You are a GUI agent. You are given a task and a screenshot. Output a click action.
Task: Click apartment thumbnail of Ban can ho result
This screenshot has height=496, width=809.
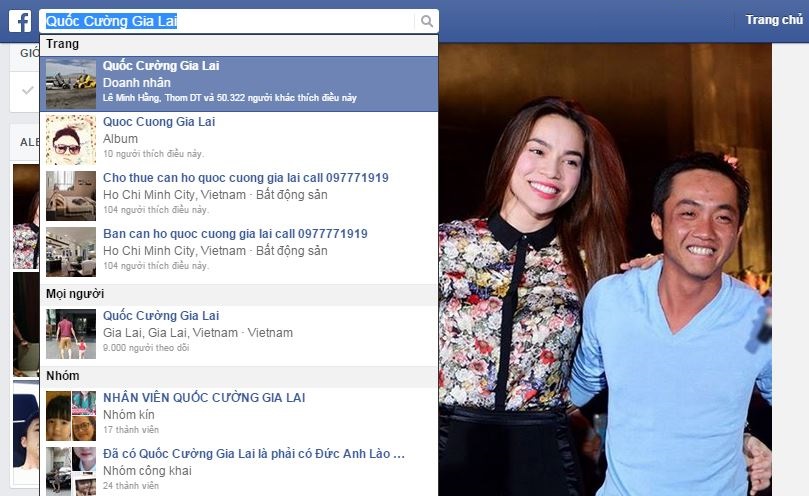[71, 252]
